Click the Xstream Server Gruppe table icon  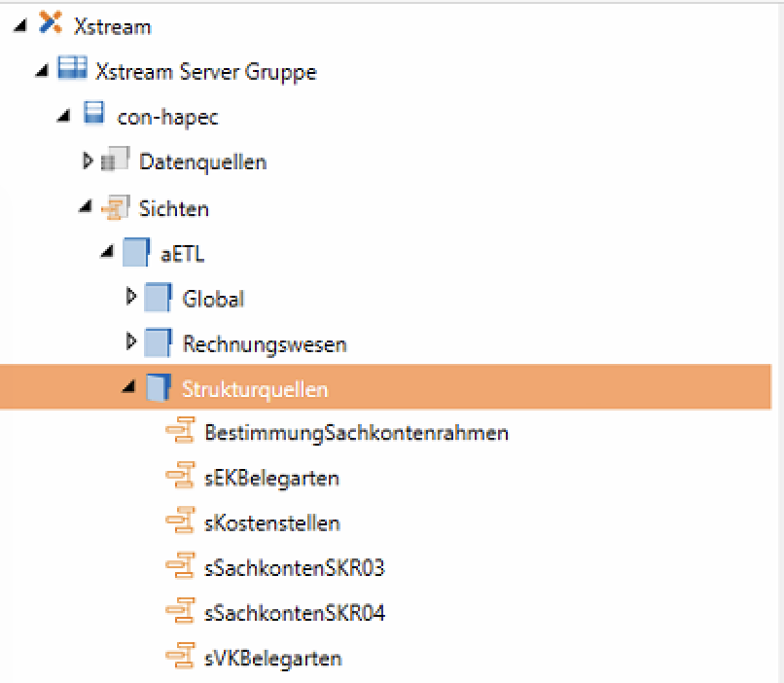click(72, 71)
